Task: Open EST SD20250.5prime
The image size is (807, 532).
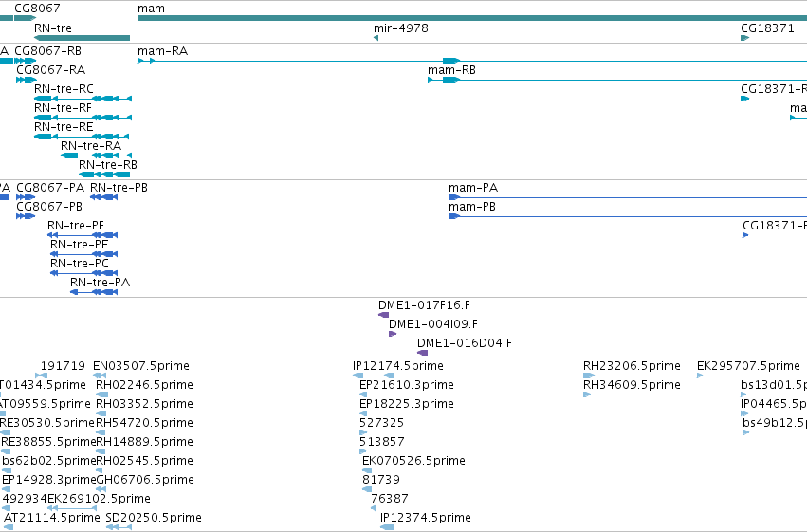Action: pos(154,519)
